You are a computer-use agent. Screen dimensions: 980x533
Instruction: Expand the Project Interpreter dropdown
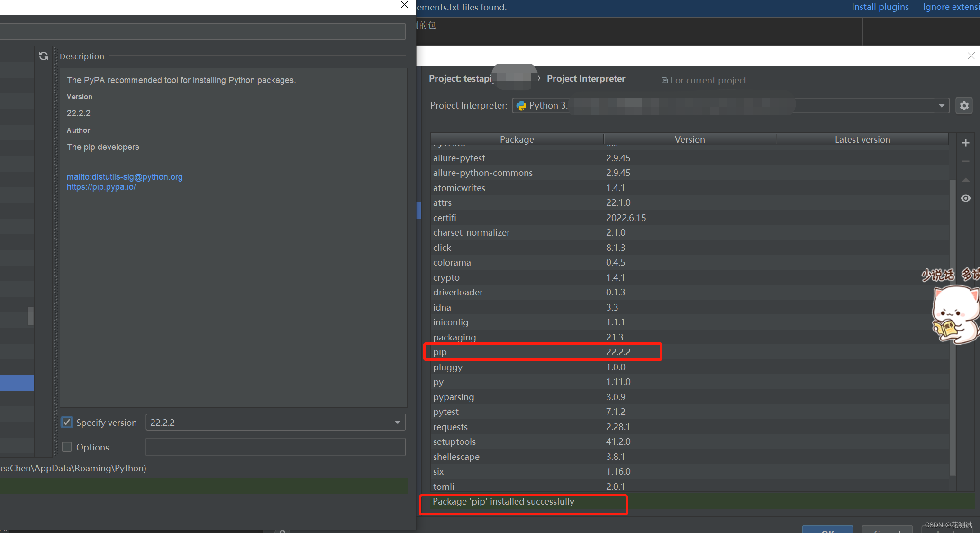[x=942, y=106]
